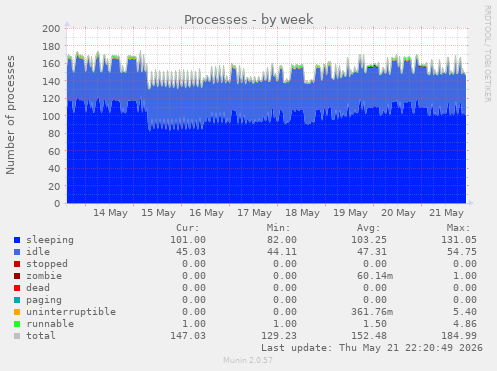Click total current value 147.03
The height and width of the screenshot is (371, 497).
188,336
